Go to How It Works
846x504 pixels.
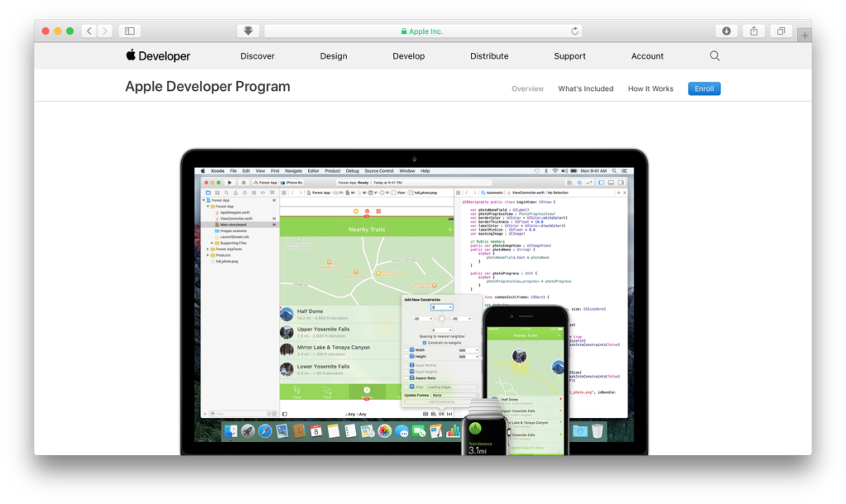[651, 88]
